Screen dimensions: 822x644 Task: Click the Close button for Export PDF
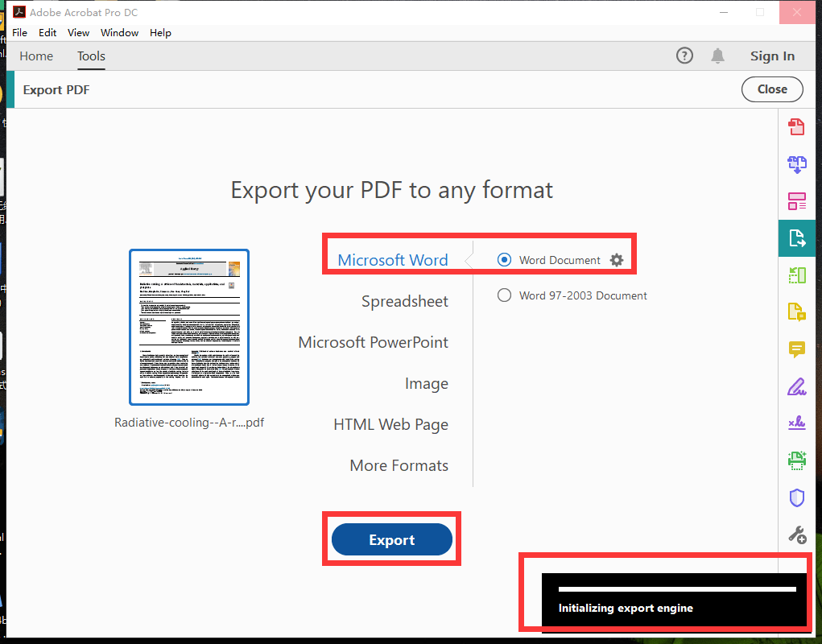click(x=771, y=89)
